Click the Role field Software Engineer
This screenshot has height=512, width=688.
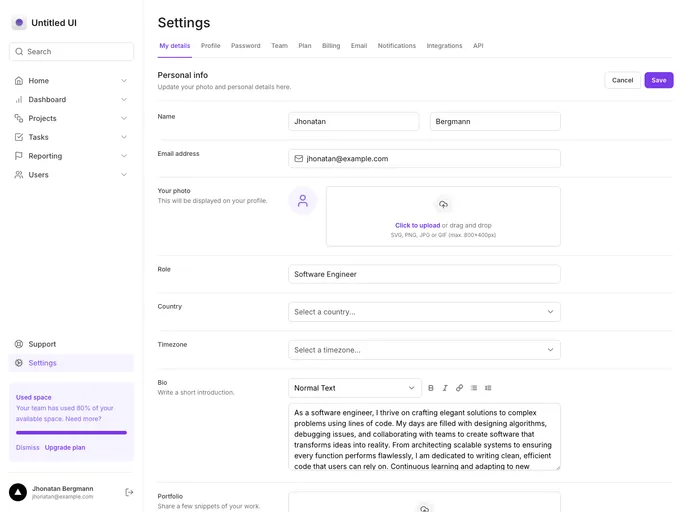click(x=424, y=274)
